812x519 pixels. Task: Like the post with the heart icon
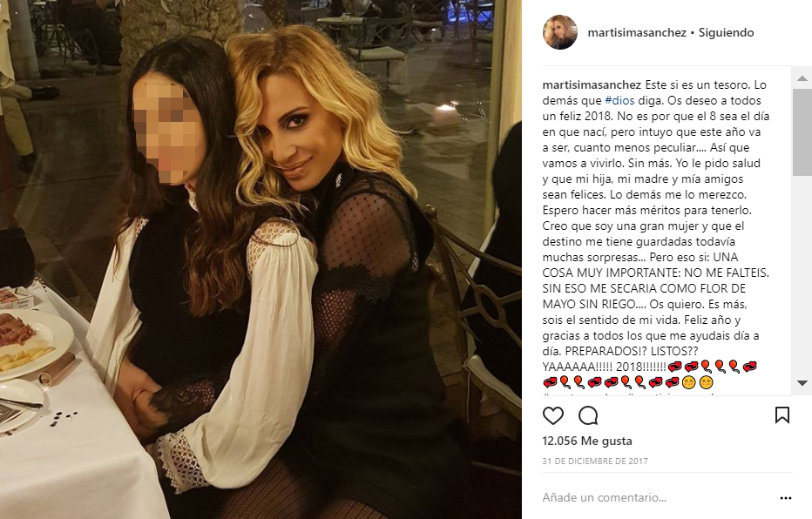pos(552,415)
